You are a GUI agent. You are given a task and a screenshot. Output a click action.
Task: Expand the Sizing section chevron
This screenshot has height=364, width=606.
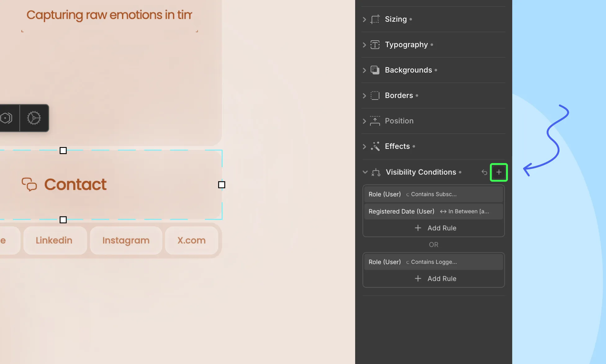pos(364,19)
